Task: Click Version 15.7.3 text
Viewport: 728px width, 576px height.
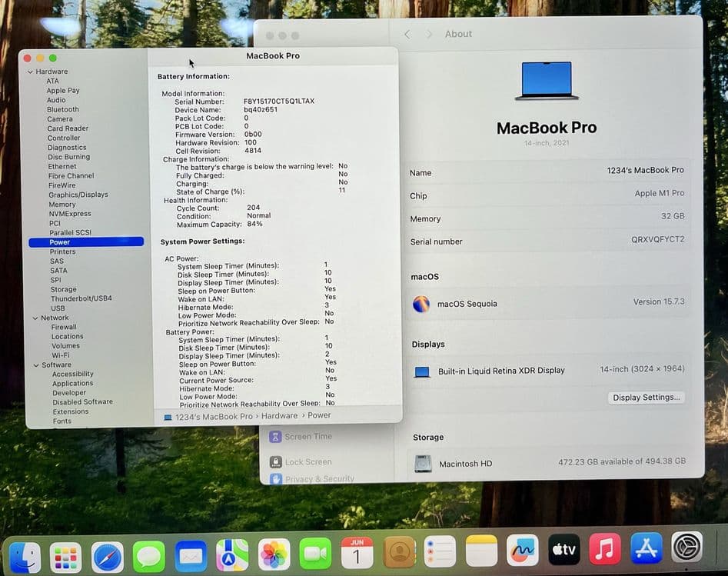Action: point(659,302)
